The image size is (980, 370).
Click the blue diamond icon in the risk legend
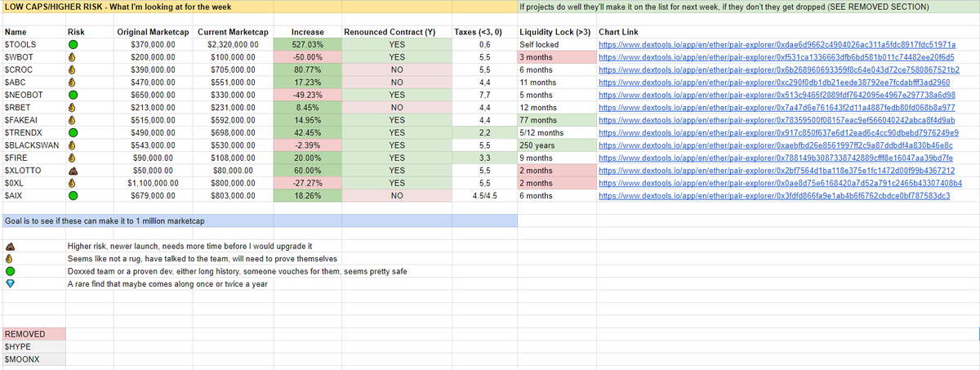click(x=10, y=283)
